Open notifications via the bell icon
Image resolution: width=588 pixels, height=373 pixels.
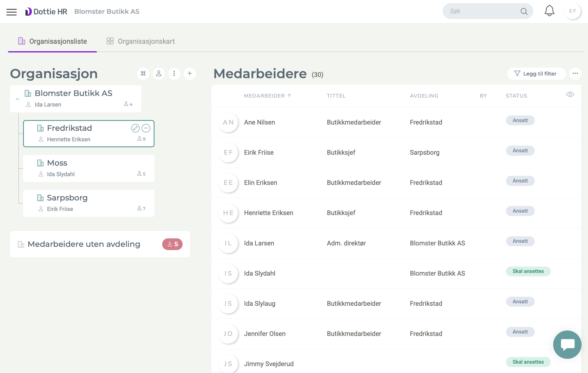[549, 11]
